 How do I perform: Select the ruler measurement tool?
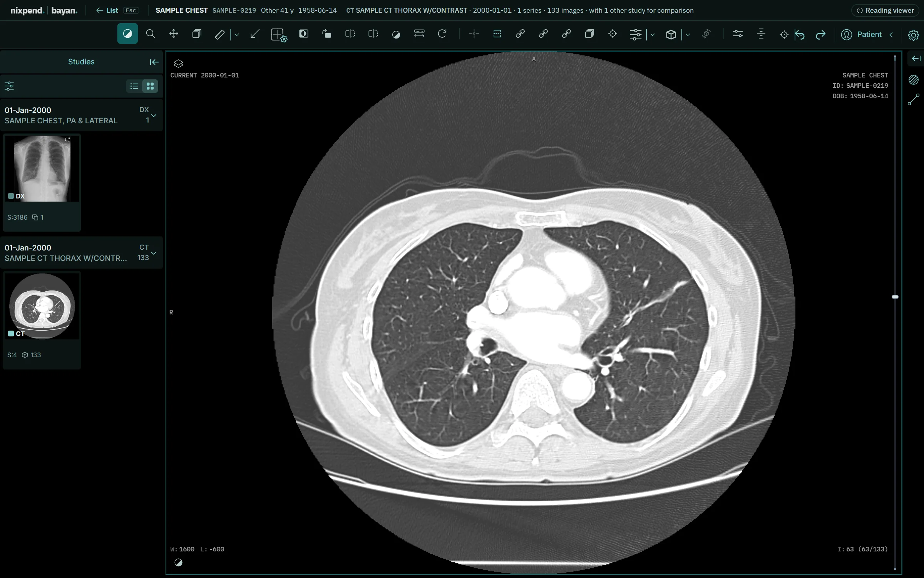(219, 34)
